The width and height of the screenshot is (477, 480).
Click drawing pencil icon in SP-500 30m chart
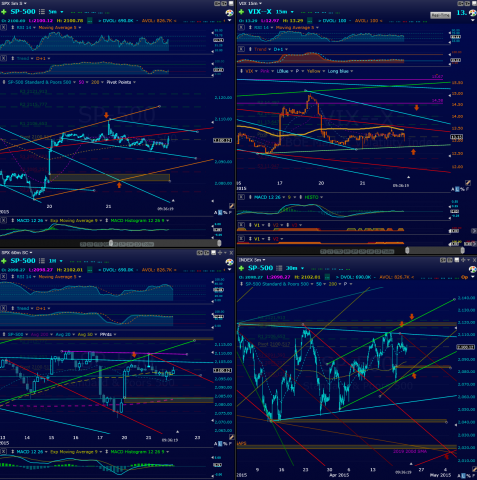tap(474, 469)
